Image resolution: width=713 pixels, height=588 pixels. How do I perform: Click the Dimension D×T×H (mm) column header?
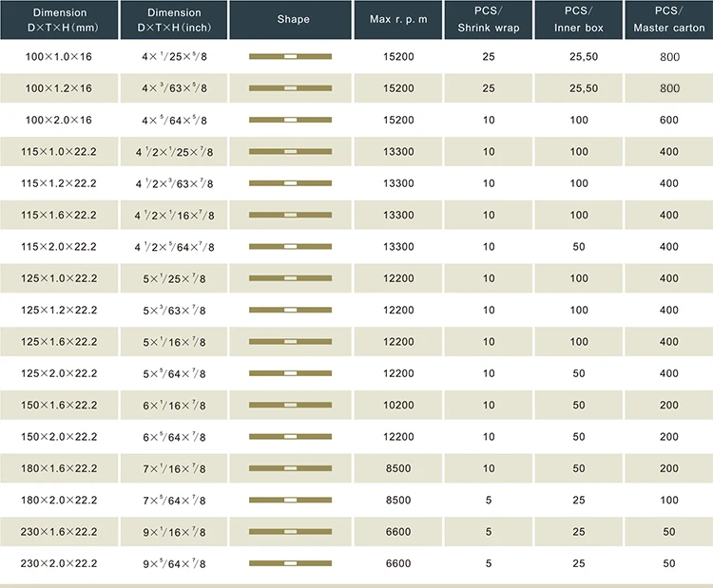coord(59,20)
